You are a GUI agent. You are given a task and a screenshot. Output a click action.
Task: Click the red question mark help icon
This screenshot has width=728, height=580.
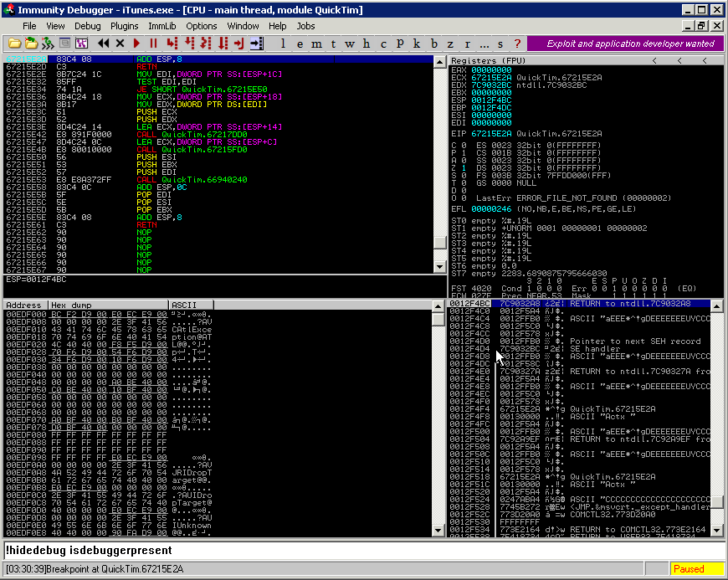click(517, 43)
